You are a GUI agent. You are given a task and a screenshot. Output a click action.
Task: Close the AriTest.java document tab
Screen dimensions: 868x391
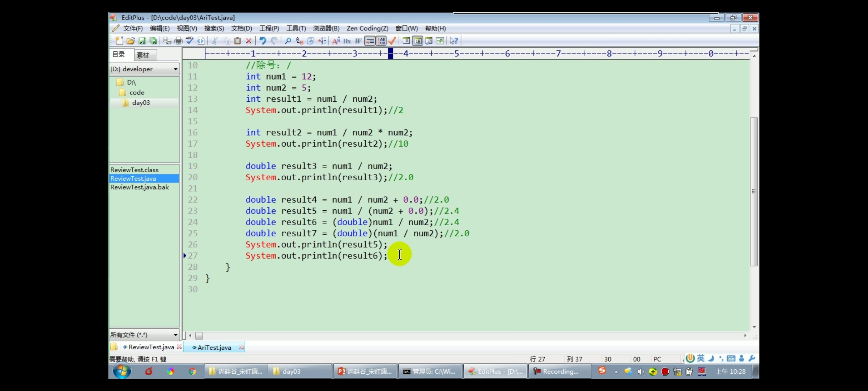pyautogui.click(x=242, y=347)
